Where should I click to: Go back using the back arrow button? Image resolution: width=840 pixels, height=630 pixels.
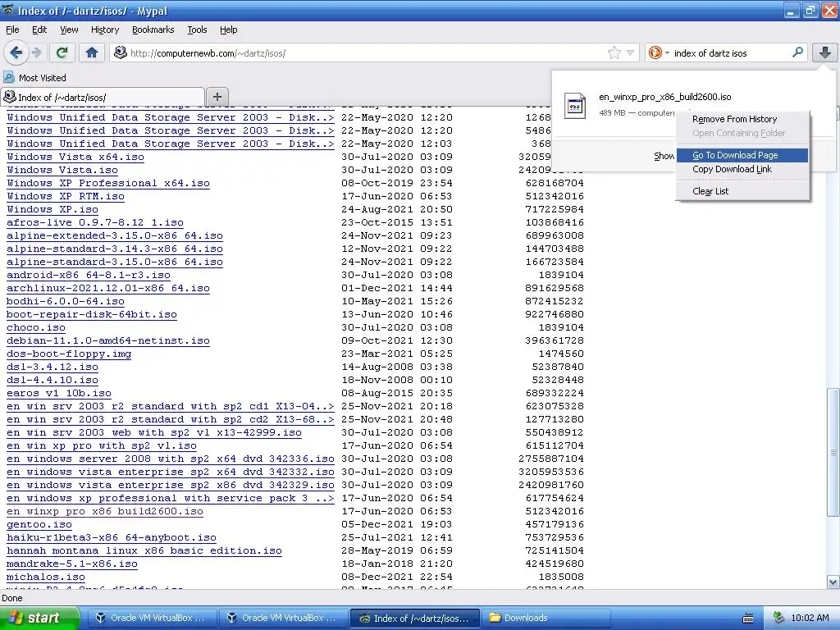[x=16, y=52]
